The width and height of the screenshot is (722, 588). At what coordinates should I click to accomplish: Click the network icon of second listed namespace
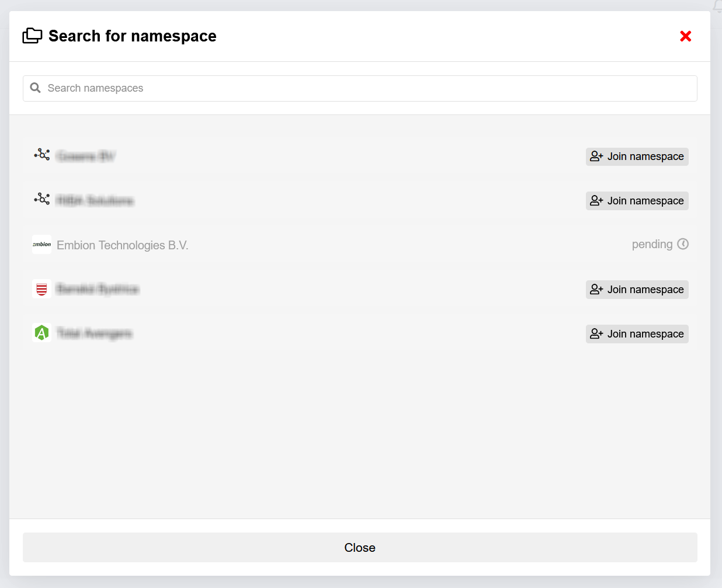(41, 199)
